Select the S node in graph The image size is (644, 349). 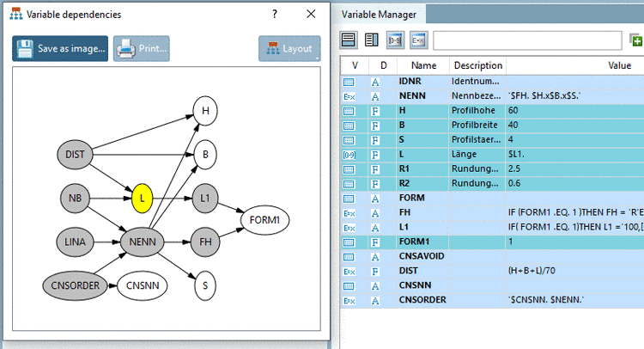click(205, 285)
